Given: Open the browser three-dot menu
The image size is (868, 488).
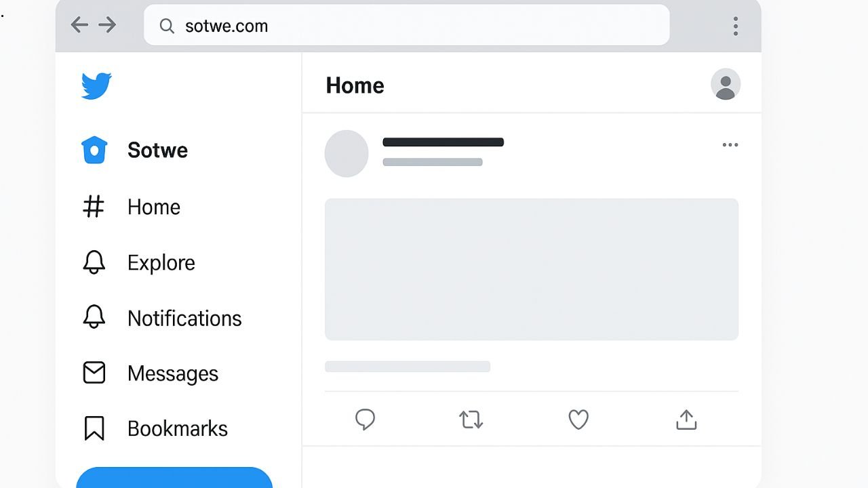Looking at the screenshot, I should (x=735, y=26).
